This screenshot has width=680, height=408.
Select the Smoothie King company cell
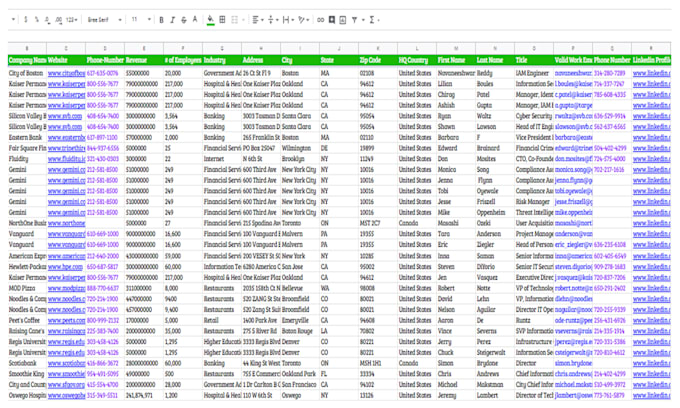tap(27, 374)
